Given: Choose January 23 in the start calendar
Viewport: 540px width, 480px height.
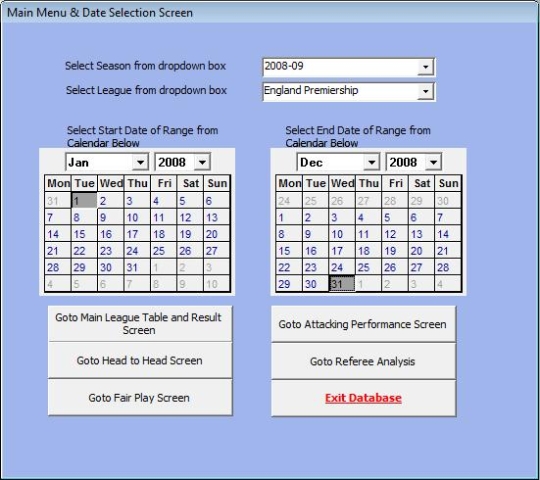Looking at the screenshot, I should [111, 251].
